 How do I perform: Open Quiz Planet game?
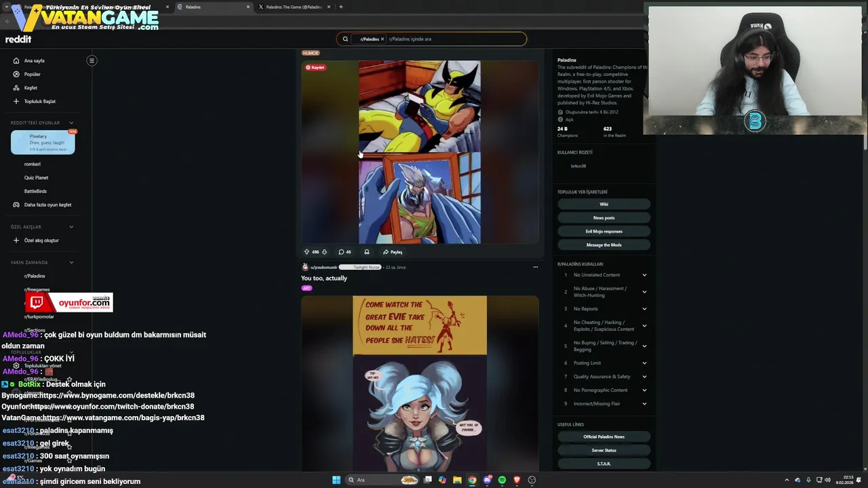37,178
